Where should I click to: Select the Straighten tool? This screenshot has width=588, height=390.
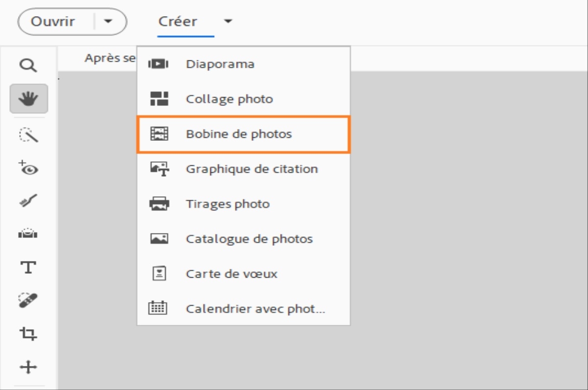[28, 234]
